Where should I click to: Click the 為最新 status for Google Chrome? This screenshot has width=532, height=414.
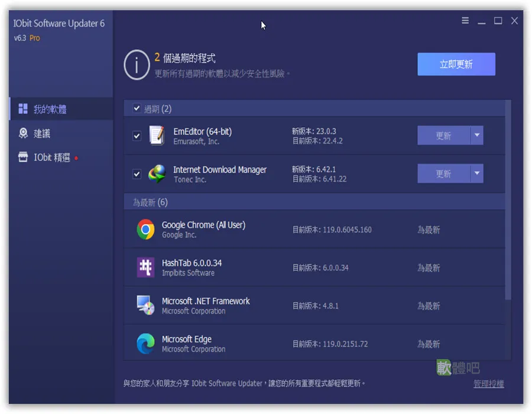pos(429,229)
